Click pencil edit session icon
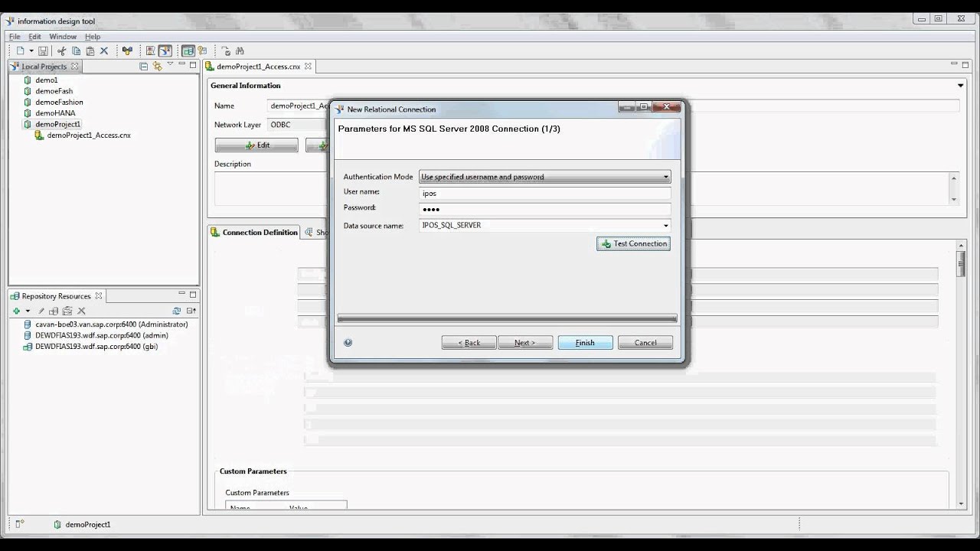The height and width of the screenshot is (551, 980). pyautogui.click(x=41, y=311)
